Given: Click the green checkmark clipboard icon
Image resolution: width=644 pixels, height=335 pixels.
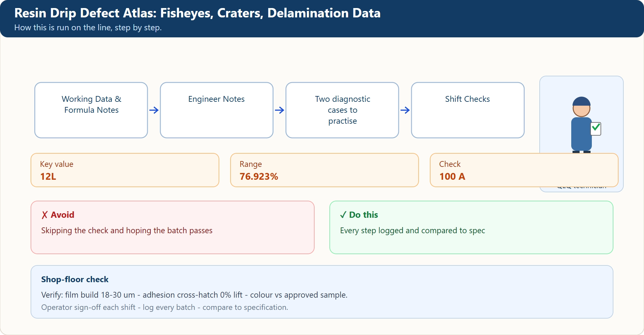Looking at the screenshot, I should [x=596, y=129].
